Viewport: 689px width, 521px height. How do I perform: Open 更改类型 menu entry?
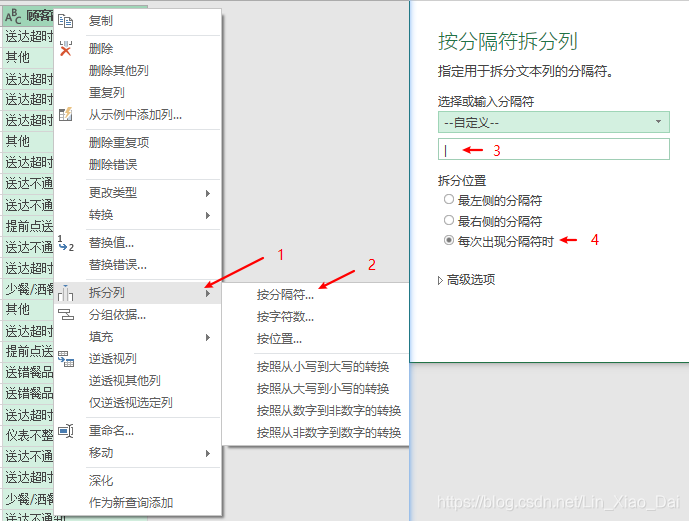(113, 192)
